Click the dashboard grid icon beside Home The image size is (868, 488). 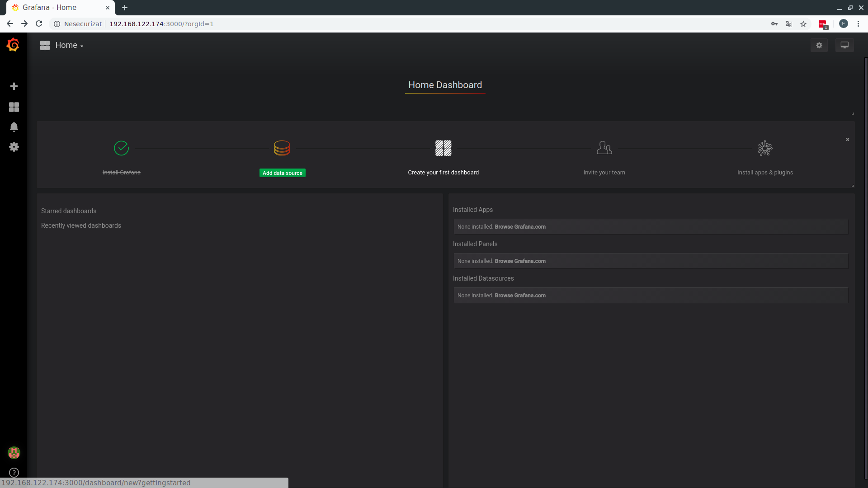pos(45,45)
